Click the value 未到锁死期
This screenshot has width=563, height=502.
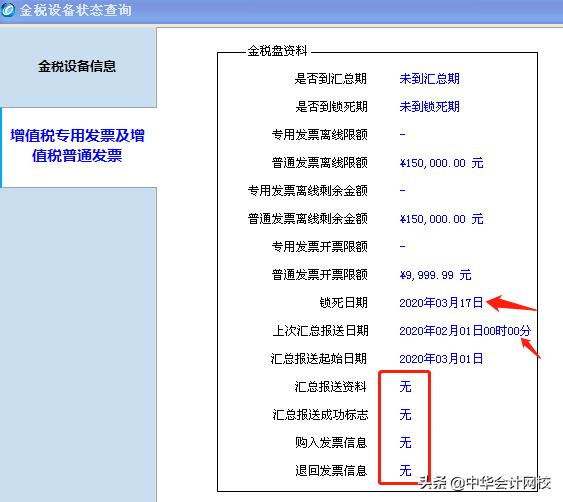[x=429, y=107]
